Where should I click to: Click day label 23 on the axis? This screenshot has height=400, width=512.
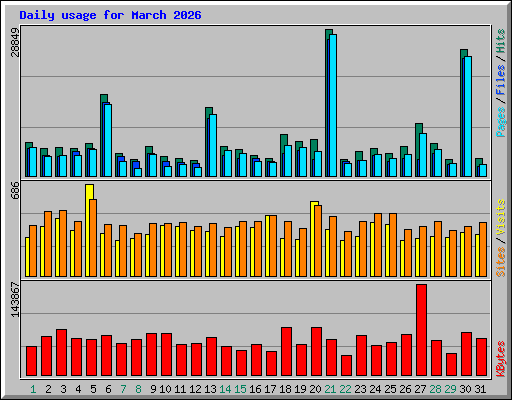click(x=360, y=389)
